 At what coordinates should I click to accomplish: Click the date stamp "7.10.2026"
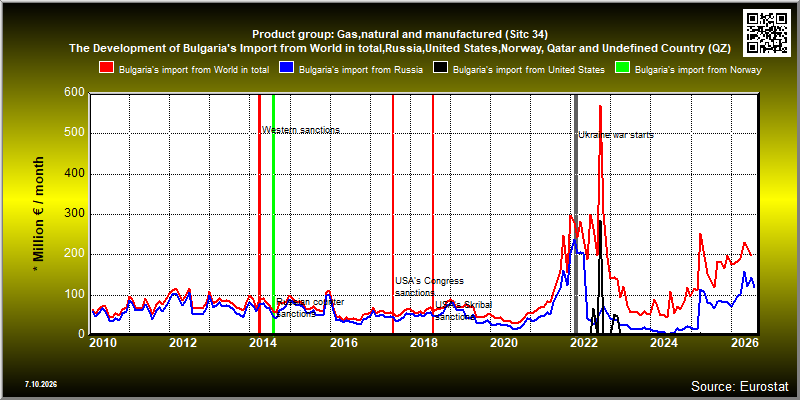tap(41, 384)
